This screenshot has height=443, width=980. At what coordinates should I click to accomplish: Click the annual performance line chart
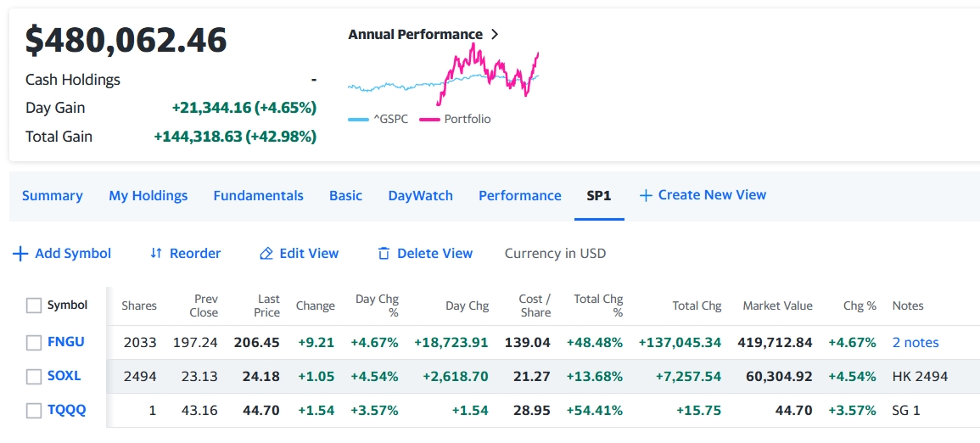point(444,76)
